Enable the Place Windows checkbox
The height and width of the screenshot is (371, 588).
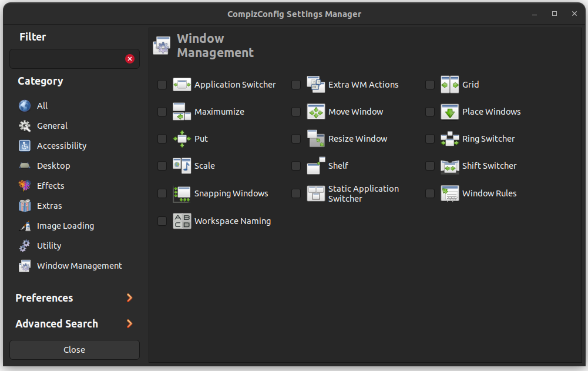(x=430, y=112)
